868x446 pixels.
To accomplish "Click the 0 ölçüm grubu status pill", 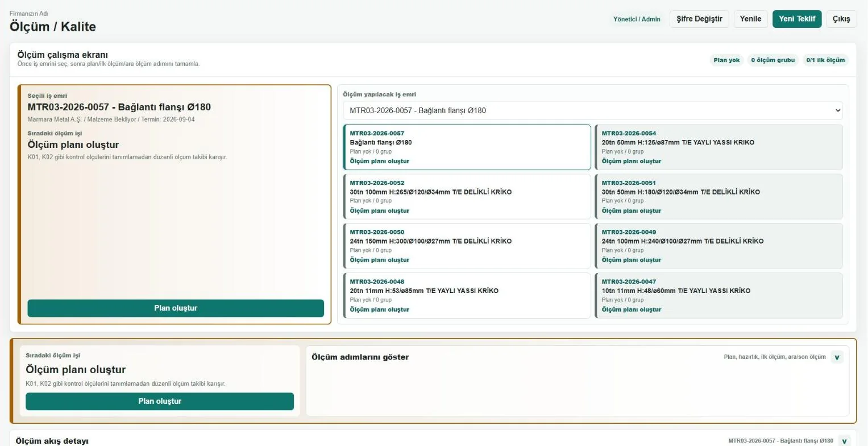I will click(773, 60).
